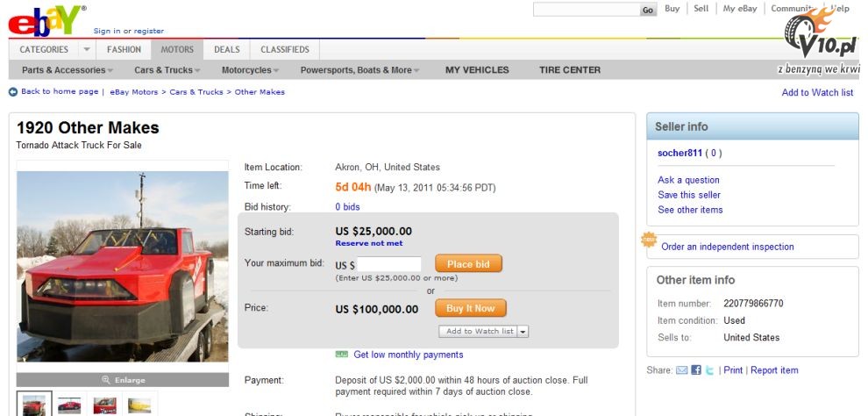Click the Ask a question link

688,180
